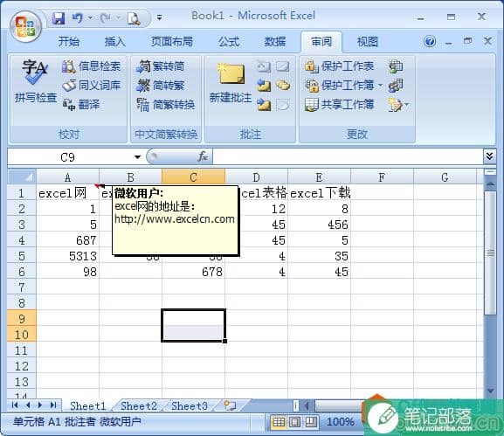The image size is (504, 436).
Task: Toggle show all comments icon
Action: pos(283,86)
